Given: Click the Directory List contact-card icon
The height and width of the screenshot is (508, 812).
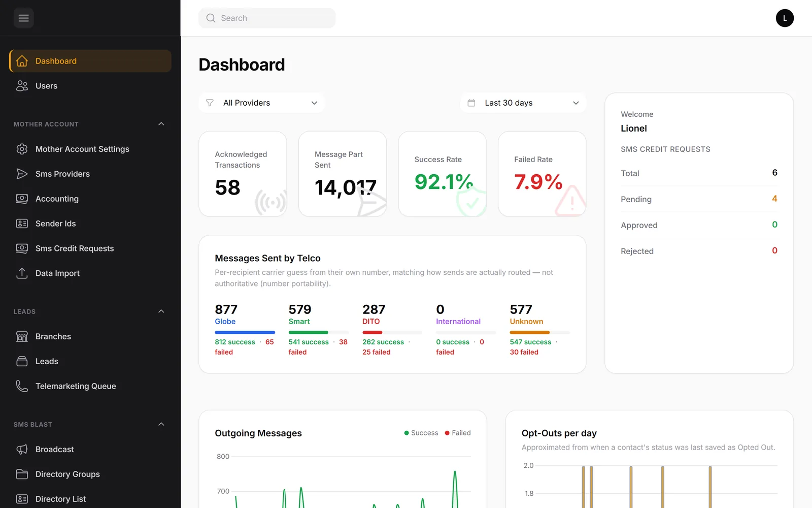Looking at the screenshot, I should [x=22, y=499].
